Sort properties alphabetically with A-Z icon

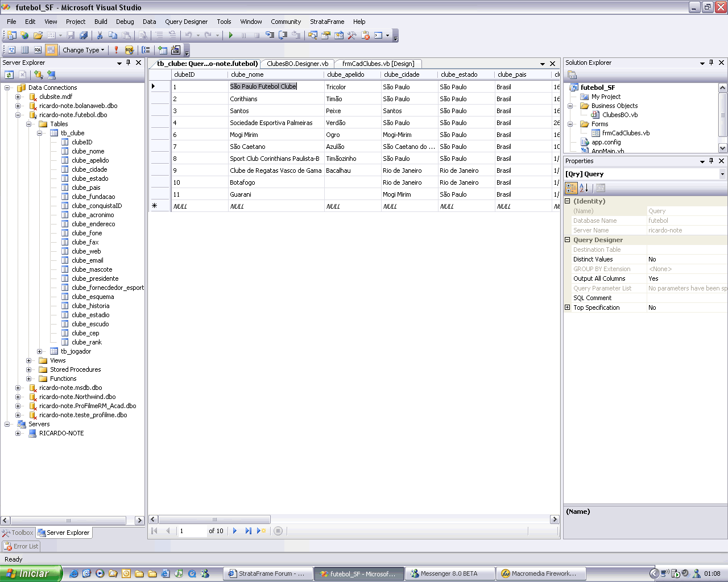point(584,188)
